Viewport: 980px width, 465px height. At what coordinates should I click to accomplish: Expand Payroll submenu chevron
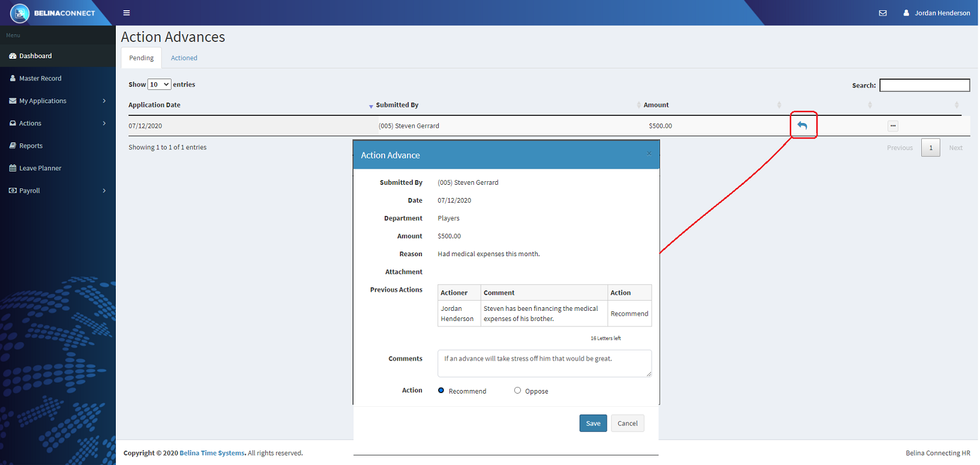tap(104, 191)
